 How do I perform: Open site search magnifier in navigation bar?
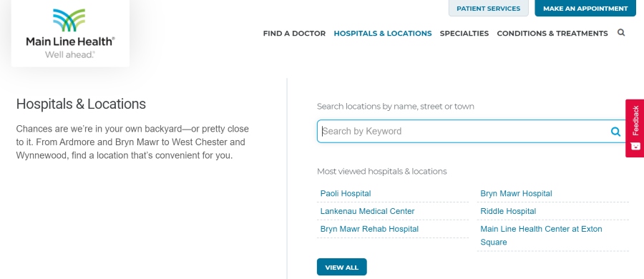621,32
